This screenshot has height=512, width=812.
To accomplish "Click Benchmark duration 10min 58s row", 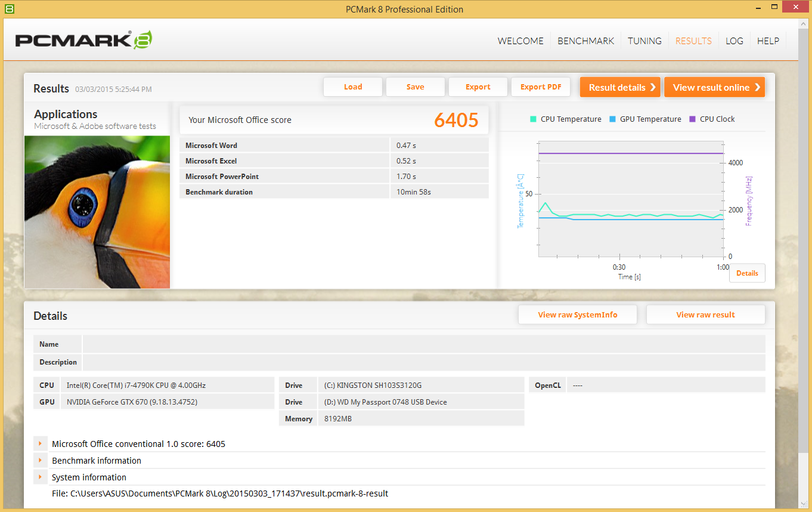I will coord(334,192).
